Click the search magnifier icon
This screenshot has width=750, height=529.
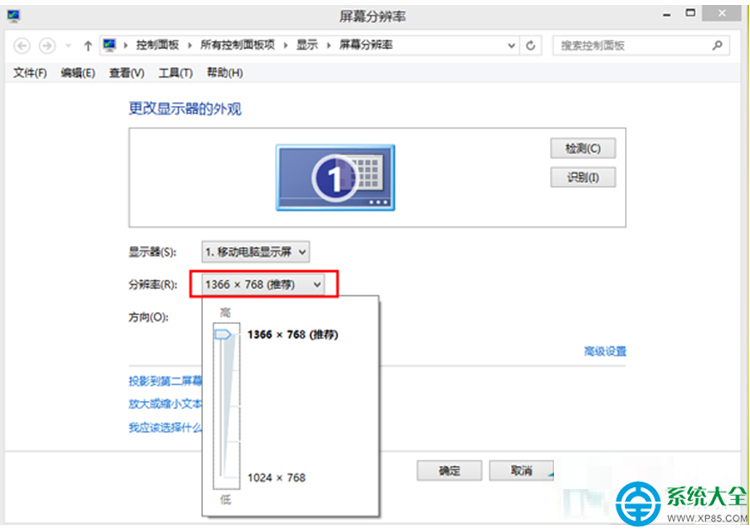tap(717, 45)
